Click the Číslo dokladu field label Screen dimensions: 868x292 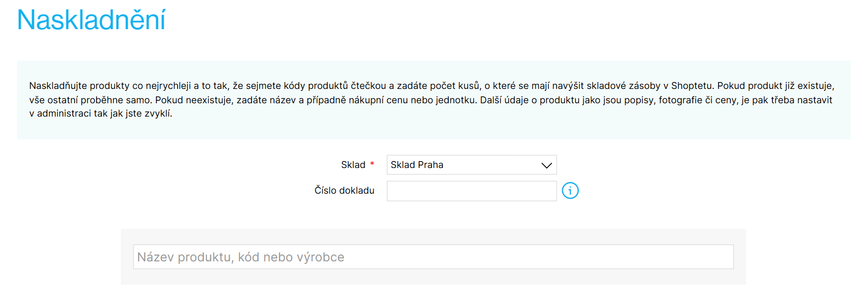pos(344,191)
